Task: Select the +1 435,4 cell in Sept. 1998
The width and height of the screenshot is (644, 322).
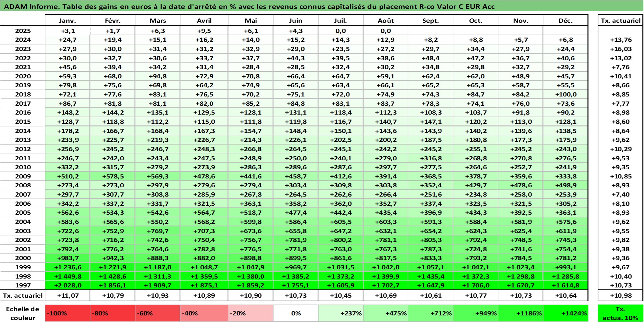Action: pyautogui.click(x=431, y=277)
